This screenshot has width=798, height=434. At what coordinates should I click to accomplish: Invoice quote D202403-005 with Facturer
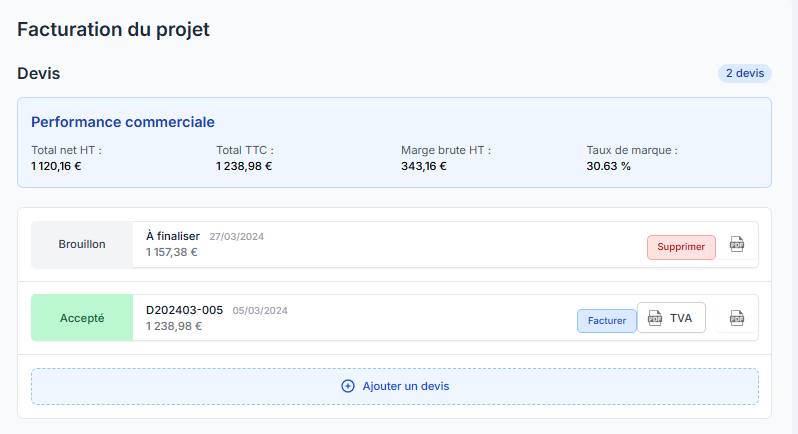(x=607, y=321)
